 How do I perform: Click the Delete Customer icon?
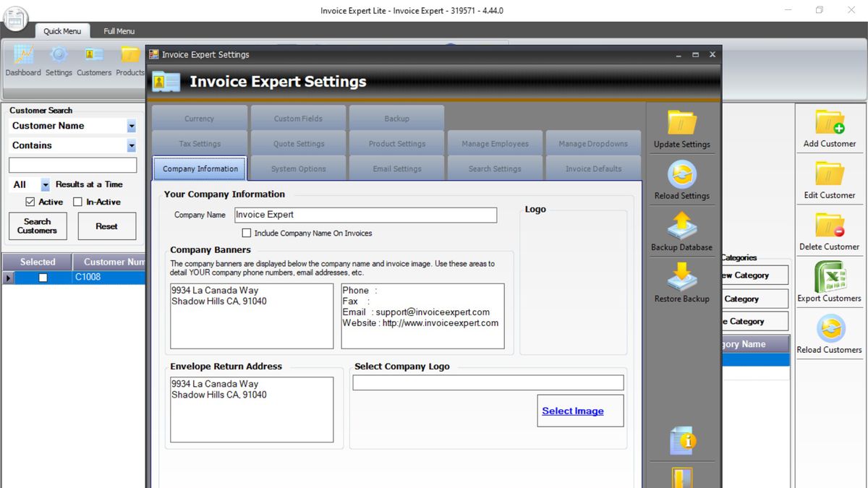(x=830, y=226)
